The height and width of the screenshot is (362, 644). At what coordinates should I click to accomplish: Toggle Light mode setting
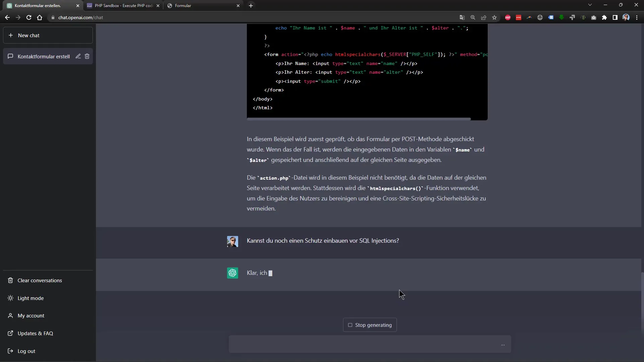click(x=31, y=298)
